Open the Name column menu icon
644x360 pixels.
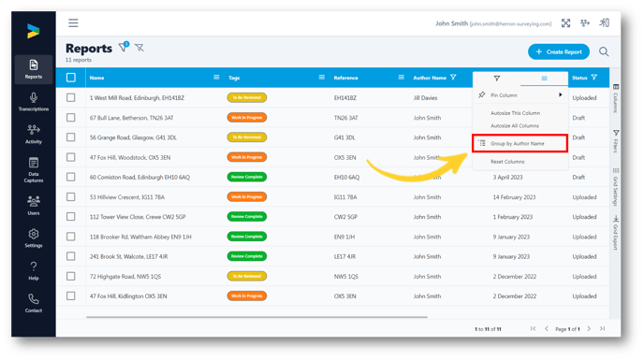(x=216, y=78)
